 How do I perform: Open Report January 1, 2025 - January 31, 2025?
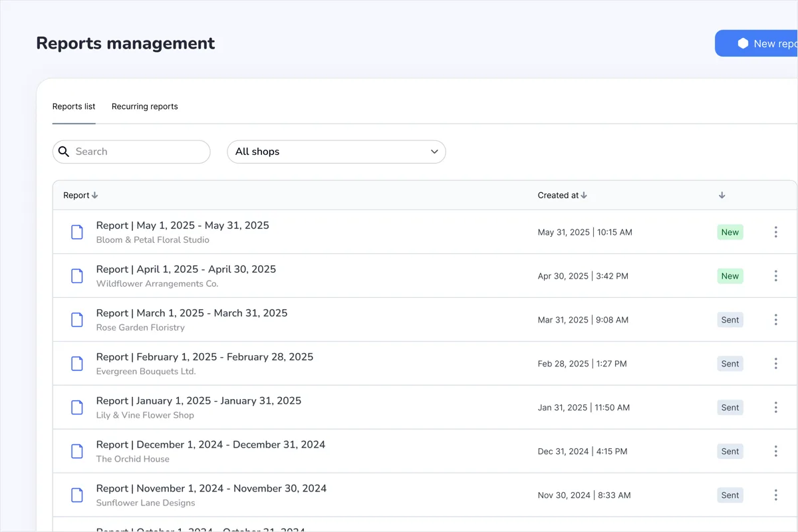[199, 401]
